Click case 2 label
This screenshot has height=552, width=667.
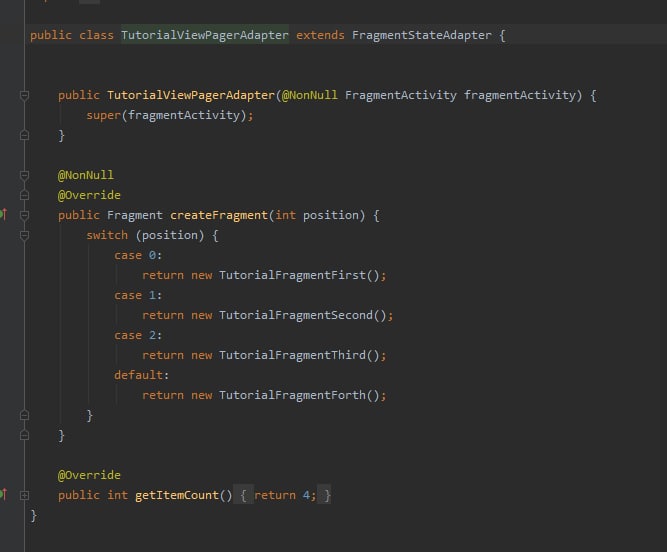click(138, 335)
